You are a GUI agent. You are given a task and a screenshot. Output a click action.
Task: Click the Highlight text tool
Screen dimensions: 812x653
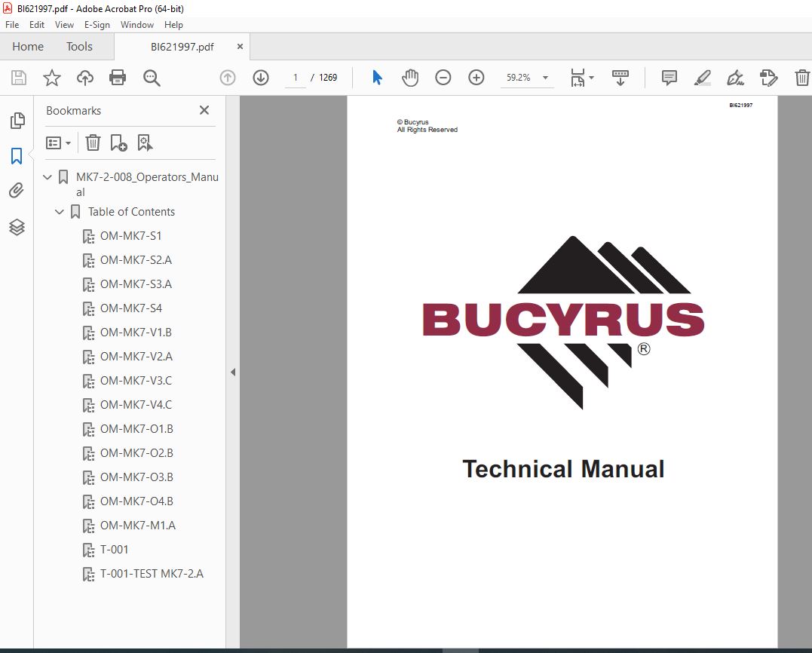pyautogui.click(x=702, y=78)
